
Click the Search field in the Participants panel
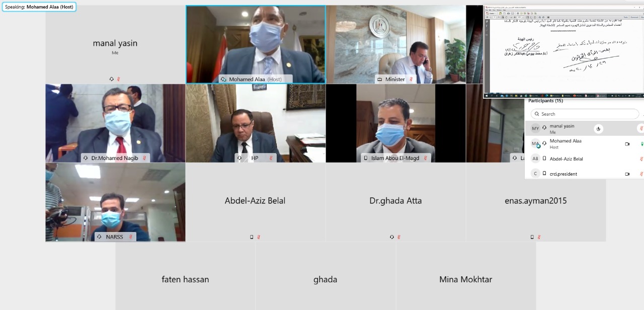(585, 114)
